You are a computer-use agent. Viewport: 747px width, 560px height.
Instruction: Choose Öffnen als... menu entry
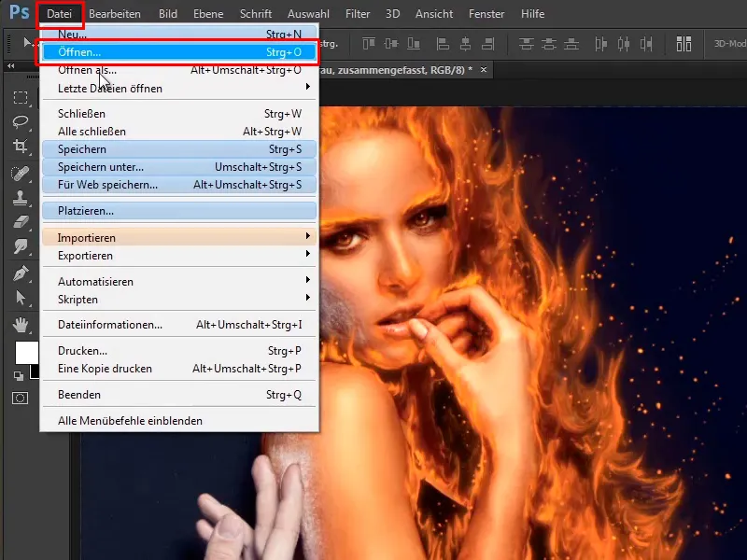(x=179, y=70)
